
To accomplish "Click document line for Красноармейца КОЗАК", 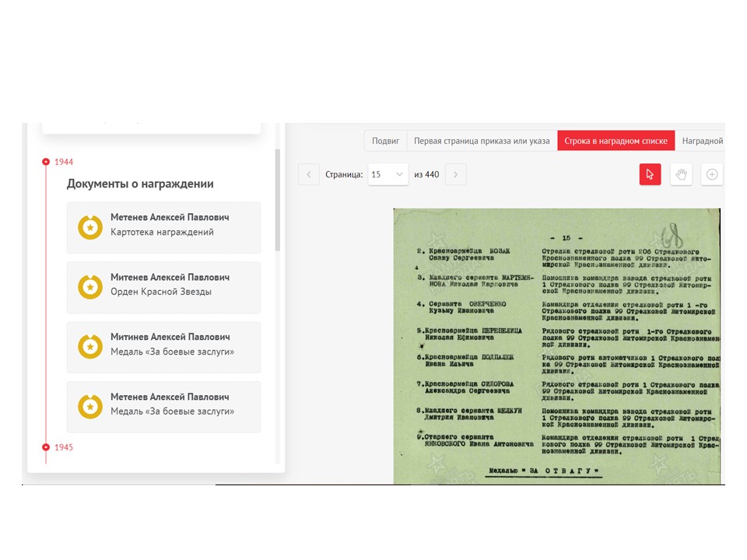I will tap(563, 257).
